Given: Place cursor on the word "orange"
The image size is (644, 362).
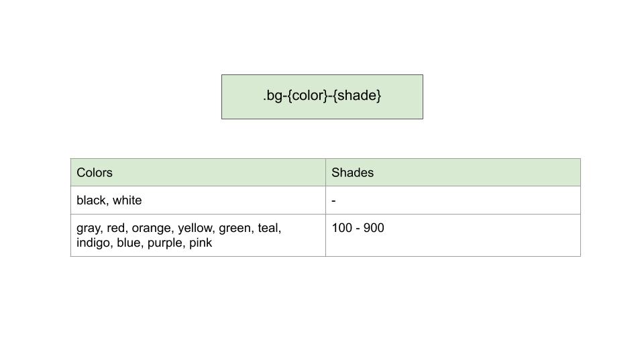Looking at the screenshot, I should point(151,229).
